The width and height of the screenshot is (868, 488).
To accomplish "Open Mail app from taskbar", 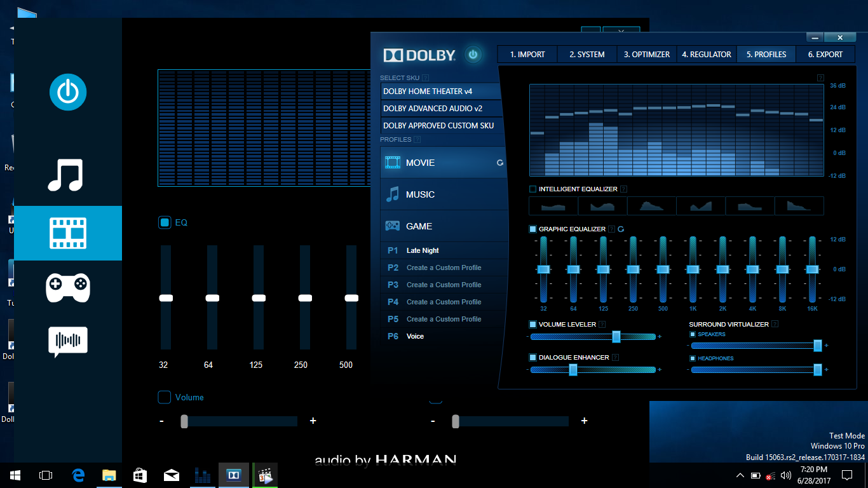I will 171,475.
